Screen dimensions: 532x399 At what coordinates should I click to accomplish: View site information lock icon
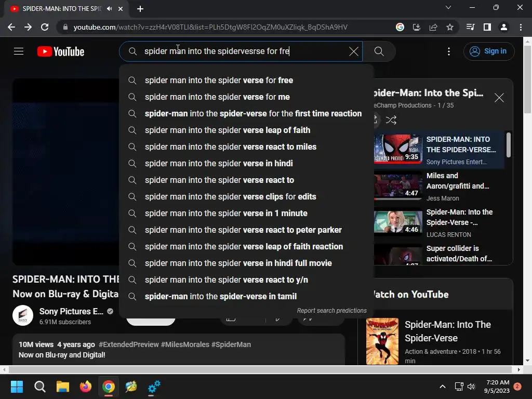coord(65,27)
